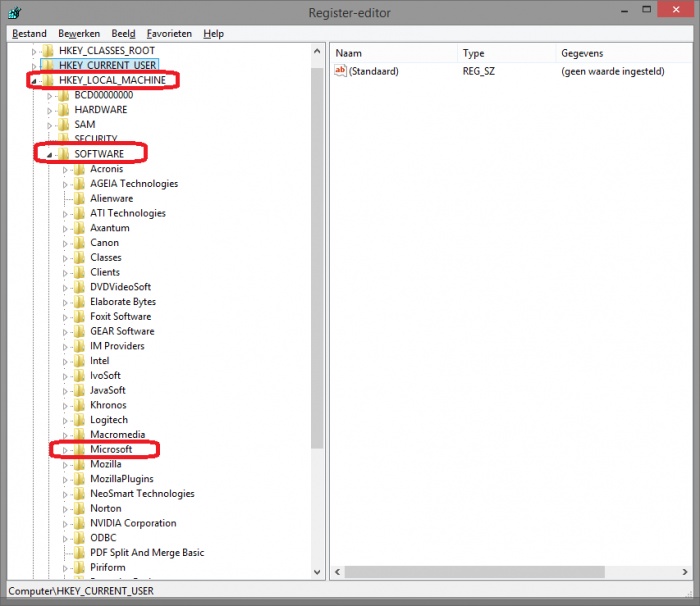Image resolution: width=700 pixels, height=606 pixels.
Task: Open the Bewerken menu
Action: 79,33
